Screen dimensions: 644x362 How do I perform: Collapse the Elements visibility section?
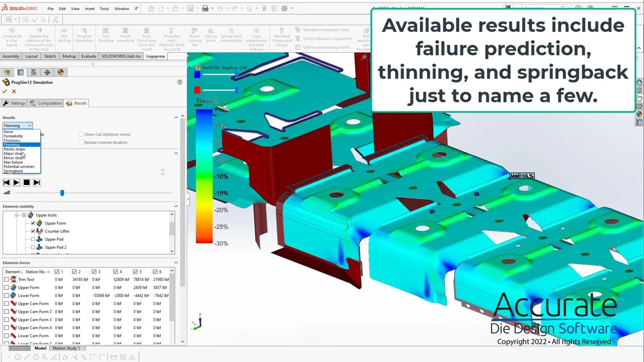click(x=176, y=206)
